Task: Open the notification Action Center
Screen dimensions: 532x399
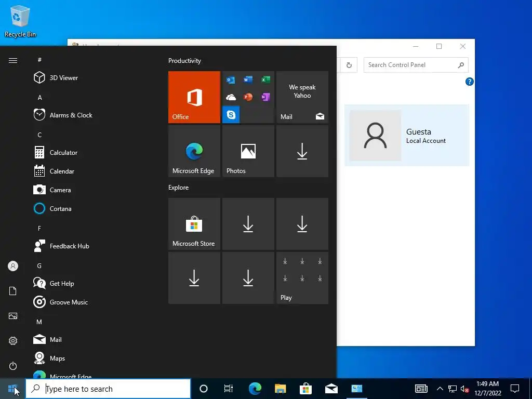Action: [x=515, y=389]
